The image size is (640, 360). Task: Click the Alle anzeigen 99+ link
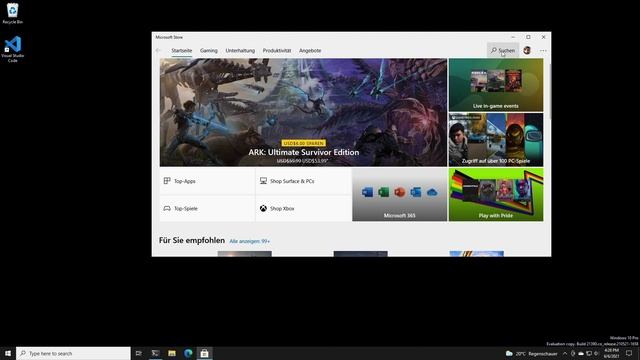click(x=249, y=241)
